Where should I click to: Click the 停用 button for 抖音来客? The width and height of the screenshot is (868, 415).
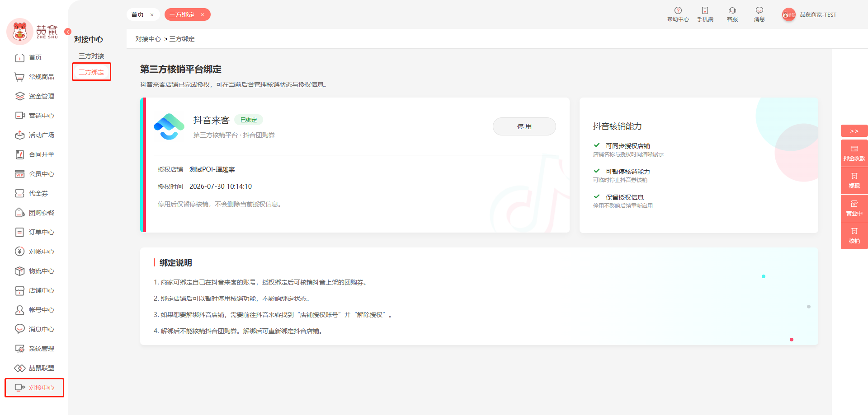[x=524, y=126]
